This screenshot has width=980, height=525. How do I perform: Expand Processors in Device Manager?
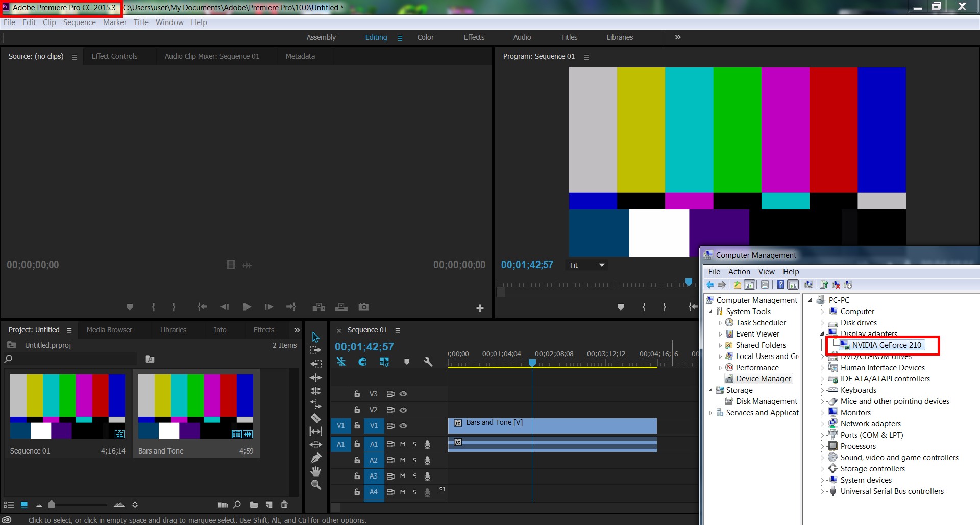(x=822, y=446)
